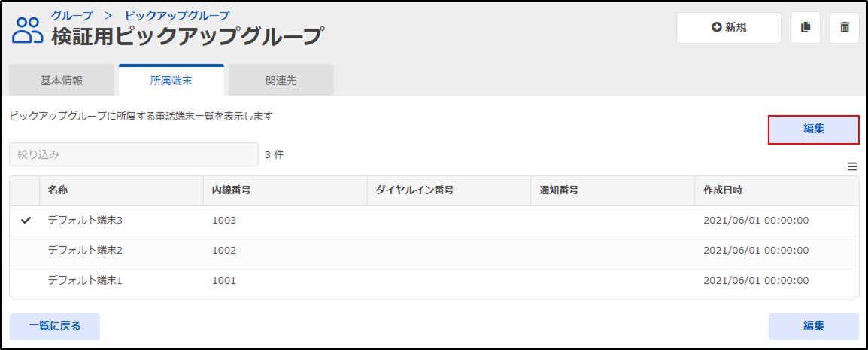The image size is (868, 350).
Task: Click the グループ breadcrumb link
Action: (72, 14)
